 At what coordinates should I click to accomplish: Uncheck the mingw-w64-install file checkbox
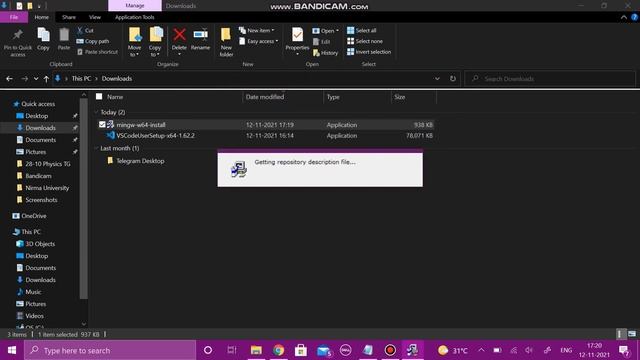point(102,125)
